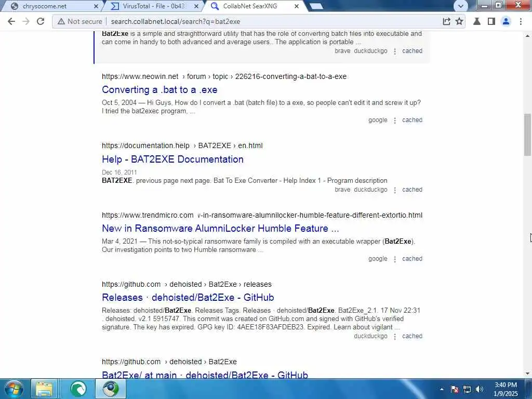Reload the current page

41,21
